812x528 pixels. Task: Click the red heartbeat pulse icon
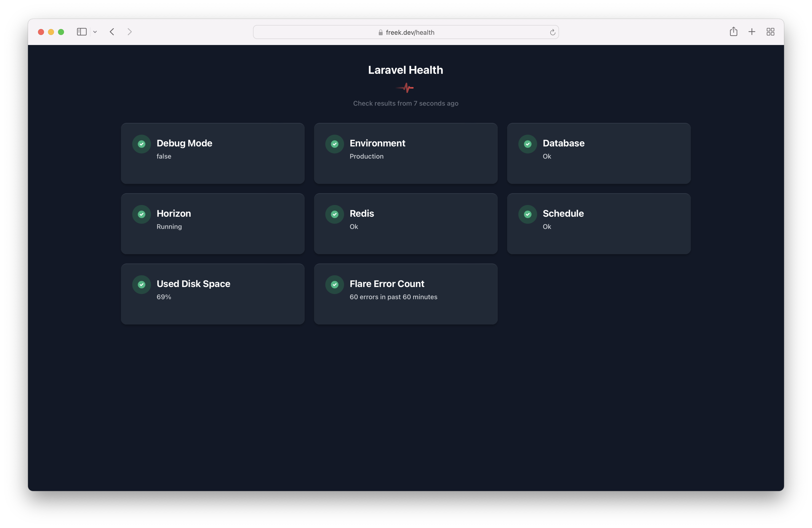click(x=405, y=88)
